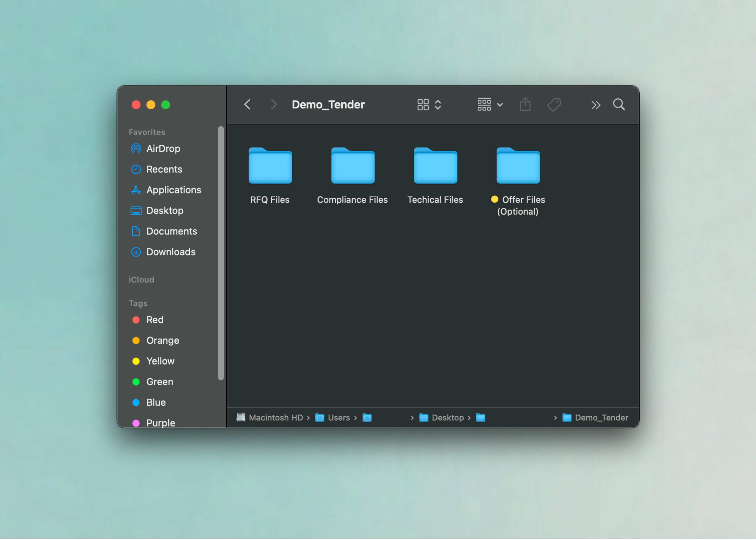Click the Share toolbar icon
The height and width of the screenshot is (540, 756).
click(x=525, y=105)
